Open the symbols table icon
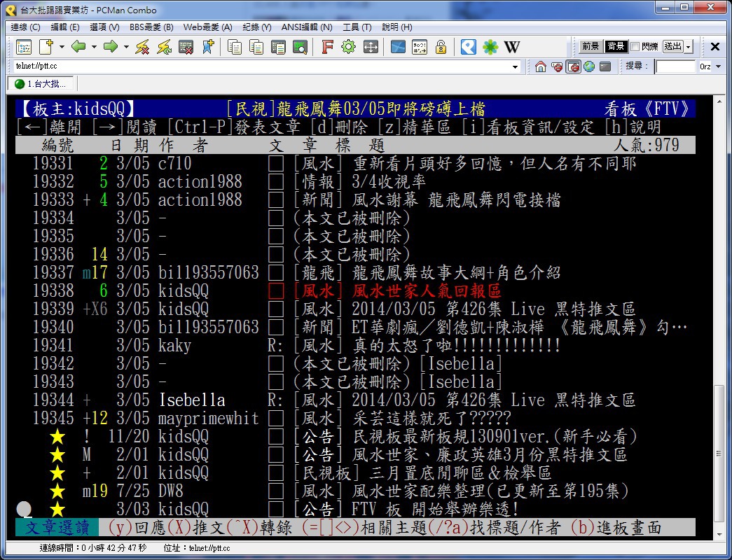 coord(419,47)
